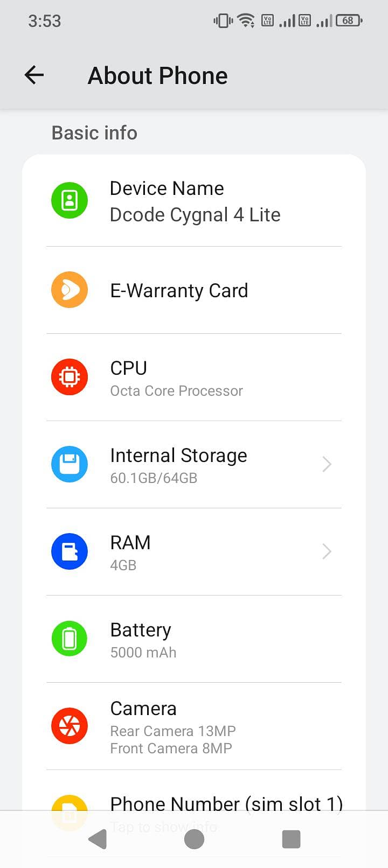Open Device Name Dcode Cygnal 4 Lite

click(194, 201)
